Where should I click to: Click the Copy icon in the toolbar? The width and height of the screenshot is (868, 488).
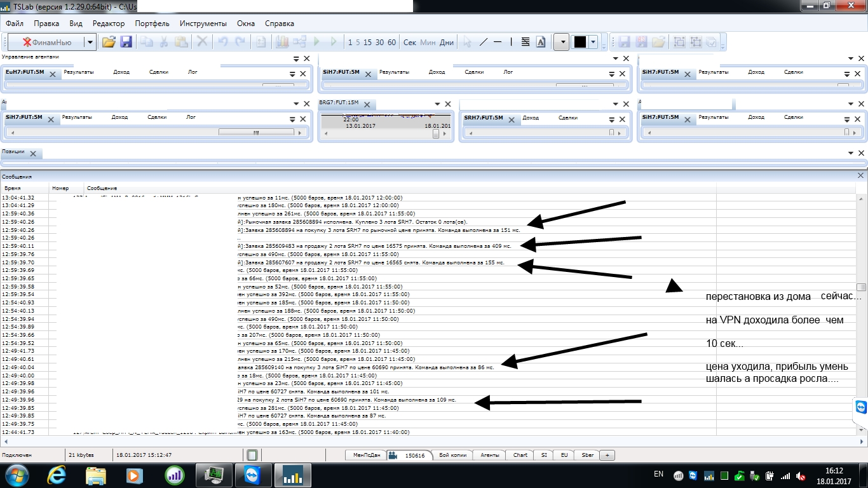[x=147, y=42]
